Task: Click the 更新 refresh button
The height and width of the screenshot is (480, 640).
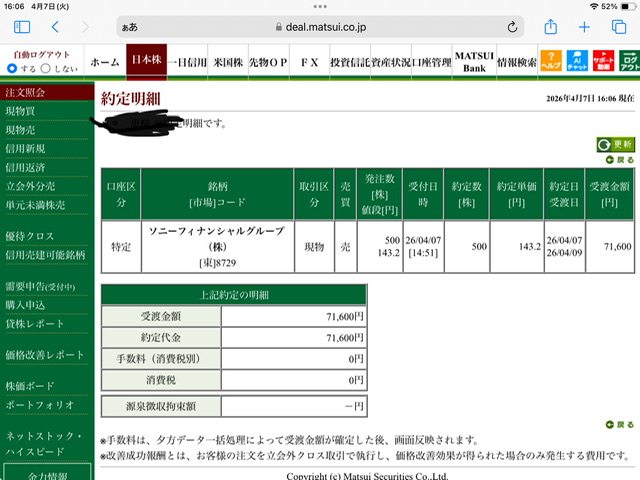Action: click(x=616, y=144)
